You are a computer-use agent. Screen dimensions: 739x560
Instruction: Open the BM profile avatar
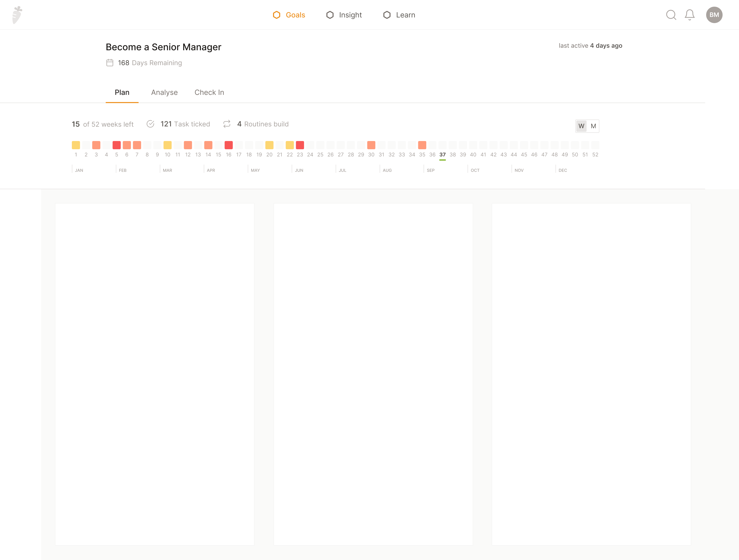[x=714, y=15]
